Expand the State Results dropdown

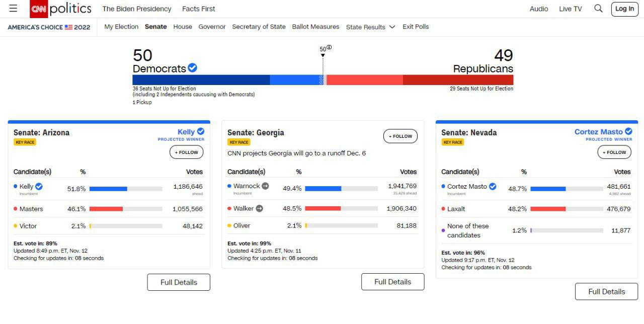[370, 27]
